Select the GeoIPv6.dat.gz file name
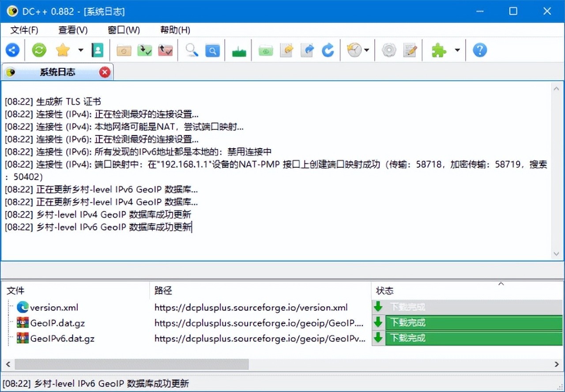This screenshot has width=565, height=392. [62, 339]
